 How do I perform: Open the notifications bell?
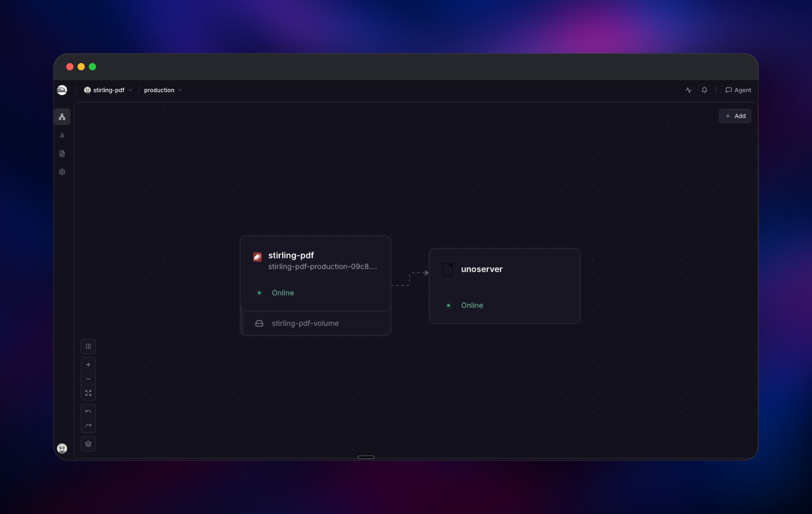tap(705, 90)
